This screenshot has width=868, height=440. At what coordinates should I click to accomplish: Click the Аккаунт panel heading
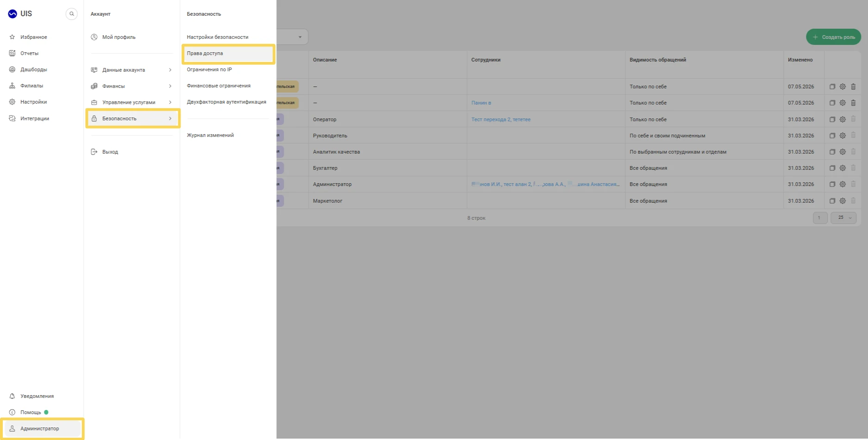click(x=100, y=14)
